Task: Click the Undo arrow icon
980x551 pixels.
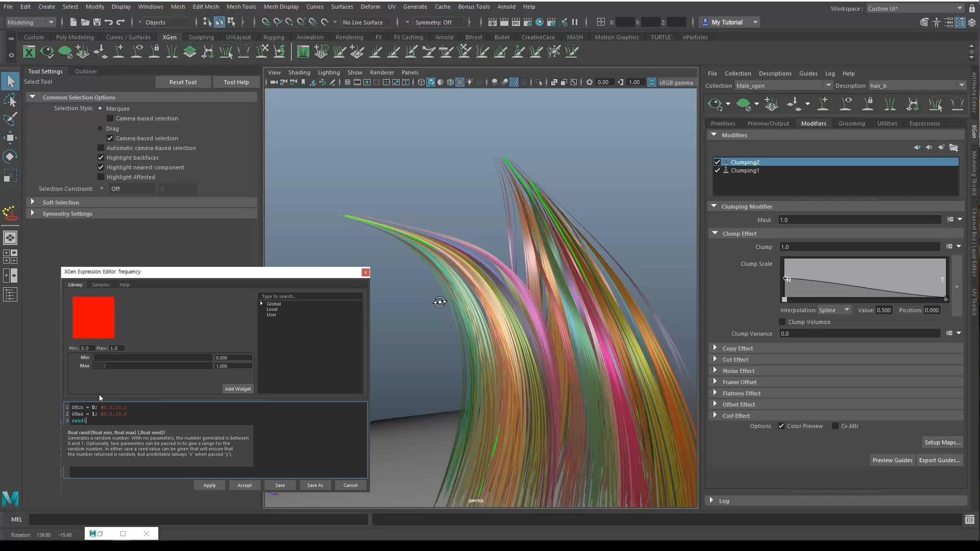Action: pyautogui.click(x=108, y=22)
